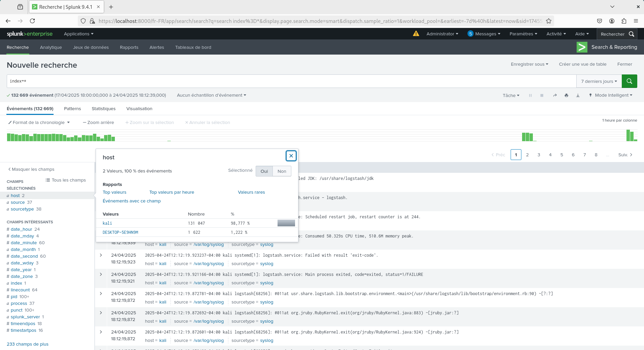Image resolution: width=644 pixels, height=350 pixels.
Task: Open Format de la chronologie dropdown
Action: 39,123
